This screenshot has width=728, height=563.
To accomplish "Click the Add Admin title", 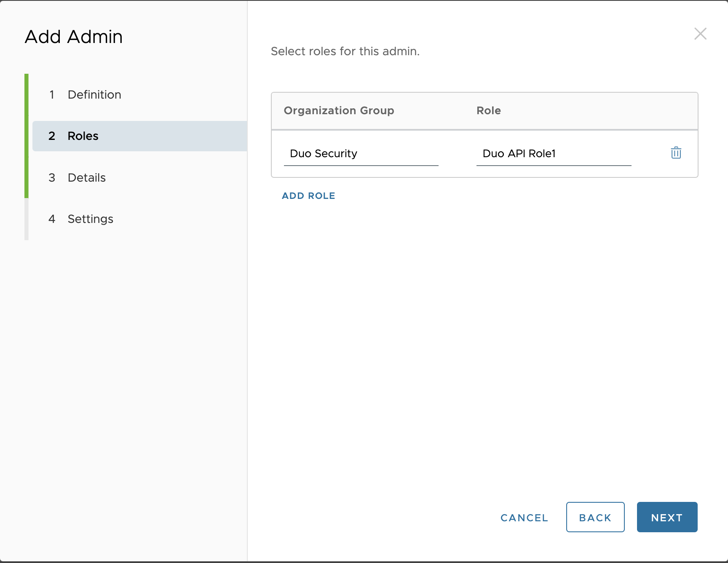I will tap(74, 37).
